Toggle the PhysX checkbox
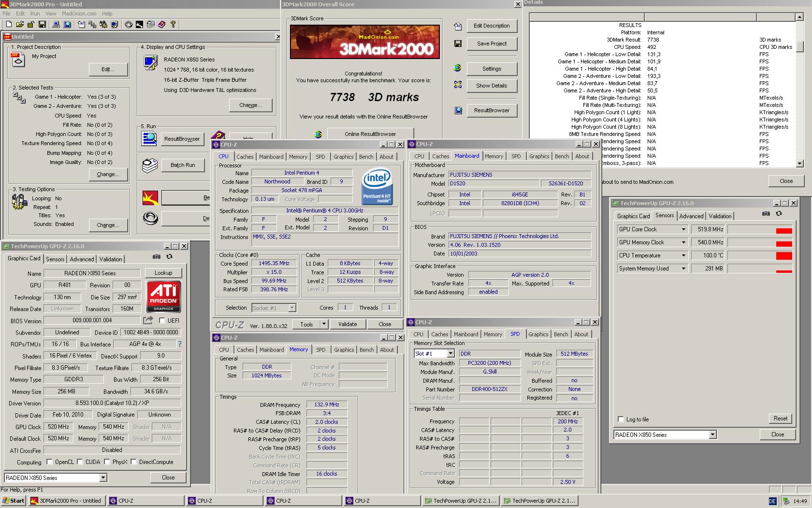This screenshot has height=508, width=812. click(107, 462)
